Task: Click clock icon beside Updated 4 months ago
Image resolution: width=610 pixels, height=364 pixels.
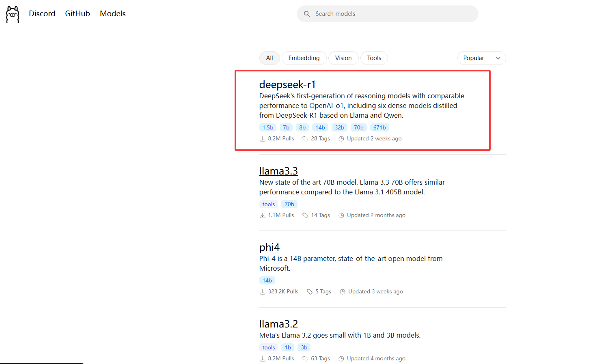Action: (x=341, y=359)
